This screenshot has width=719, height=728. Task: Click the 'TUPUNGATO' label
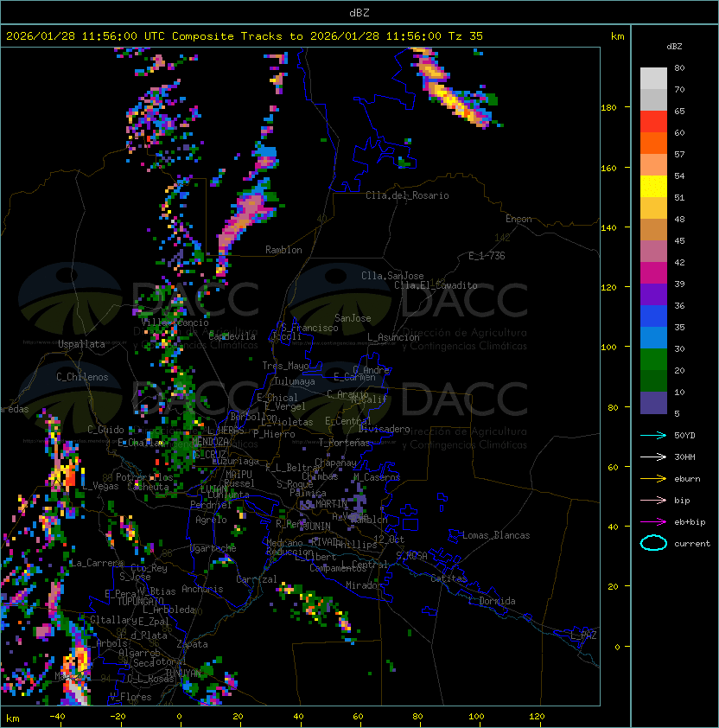(141, 602)
